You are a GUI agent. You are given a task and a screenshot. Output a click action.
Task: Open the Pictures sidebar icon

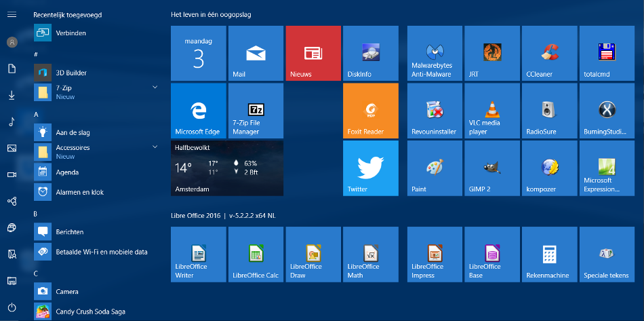[x=12, y=149]
